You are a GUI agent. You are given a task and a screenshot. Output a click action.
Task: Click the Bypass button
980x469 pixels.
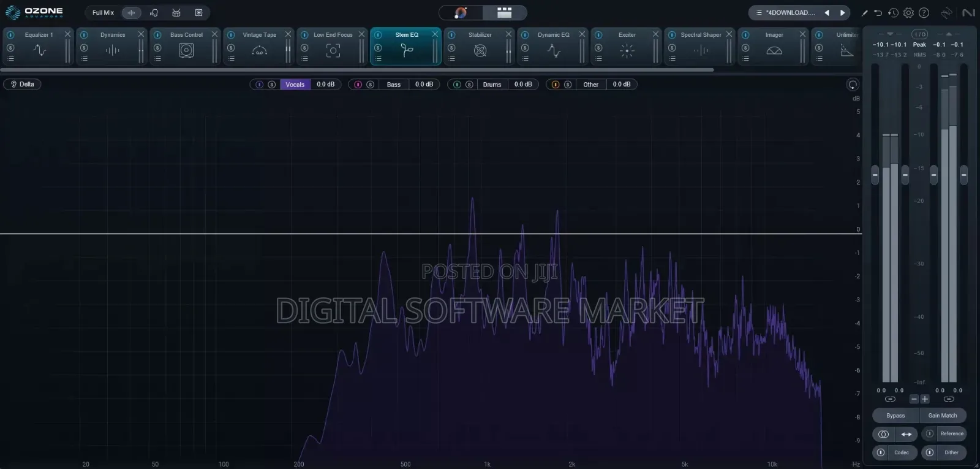[x=895, y=416]
